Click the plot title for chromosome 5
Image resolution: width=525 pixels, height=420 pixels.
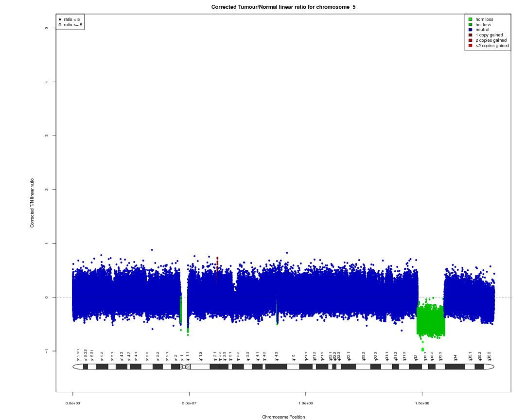point(283,7)
